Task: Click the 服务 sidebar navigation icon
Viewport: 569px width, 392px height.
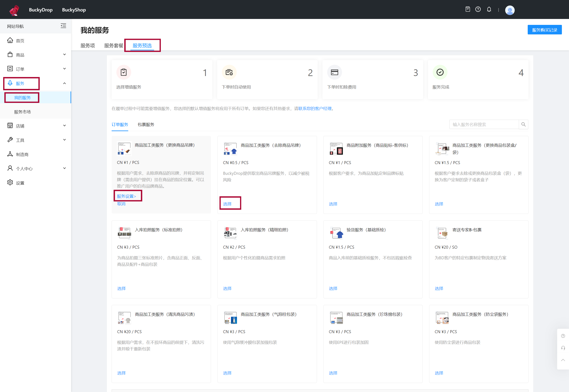Action: (x=10, y=83)
